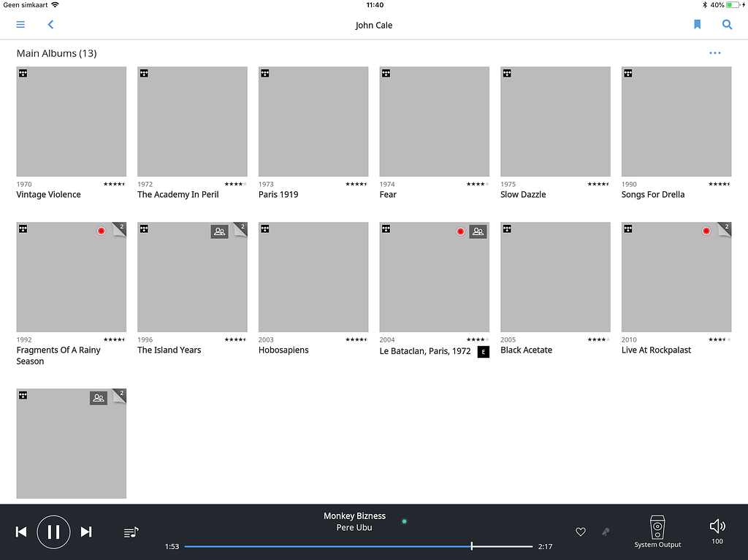Click the volume speaker icon
Screen dimensions: 748x560
[x=717, y=525]
